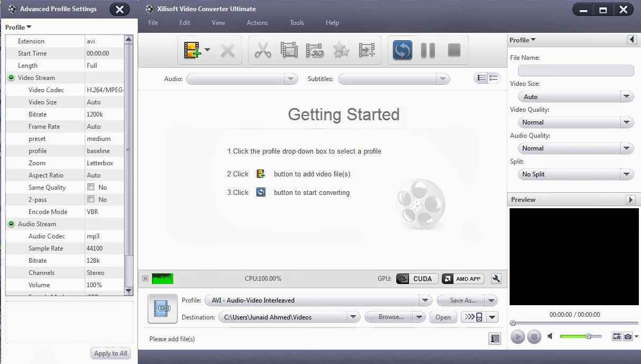
Task: Open the Merge film-strip tool
Action: pos(289,50)
